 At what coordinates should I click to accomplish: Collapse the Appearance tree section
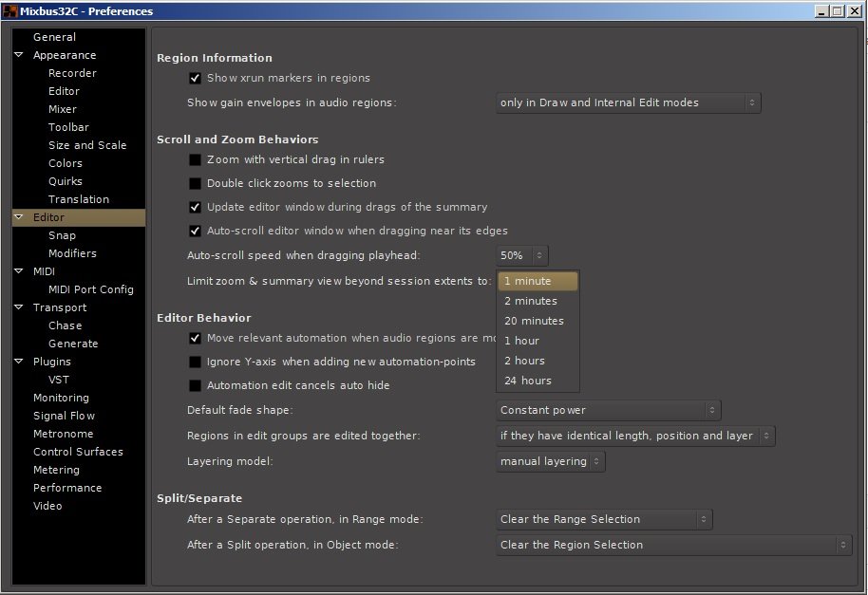19,55
